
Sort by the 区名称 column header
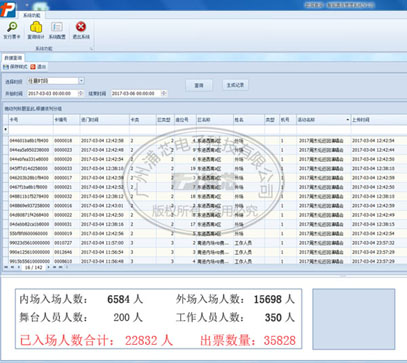coord(214,120)
